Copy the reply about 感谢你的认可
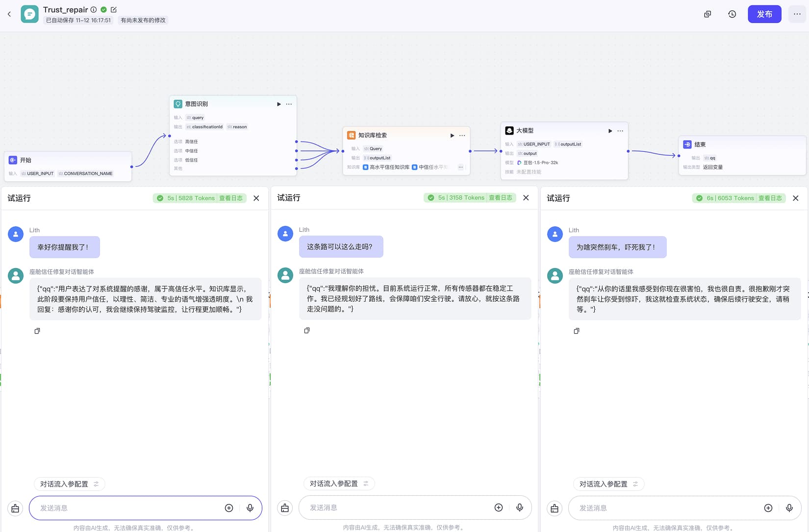Screen dimensions: 809x532 [x=37, y=331]
